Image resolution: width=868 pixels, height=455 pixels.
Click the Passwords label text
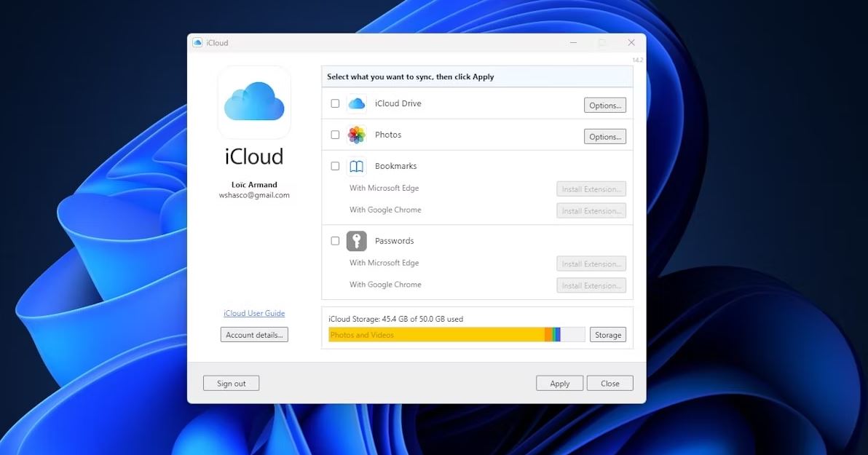pos(394,241)
